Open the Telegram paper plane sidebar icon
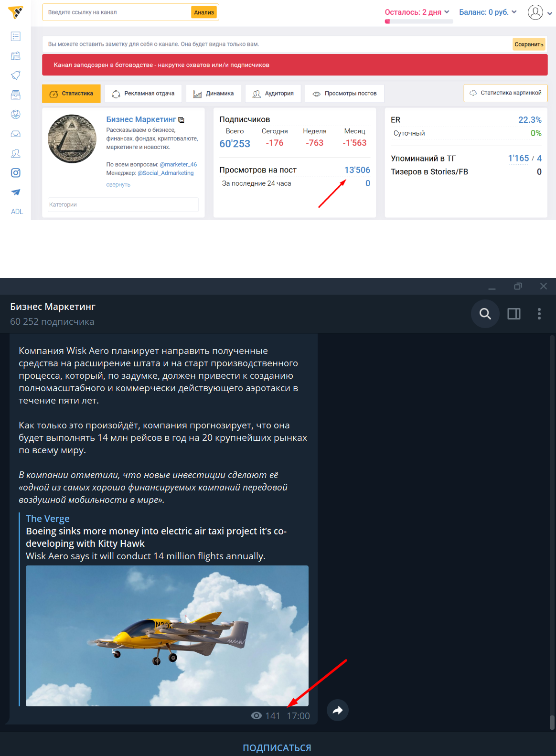The width and height of the screenshot is (556, 756). (16, 192)
